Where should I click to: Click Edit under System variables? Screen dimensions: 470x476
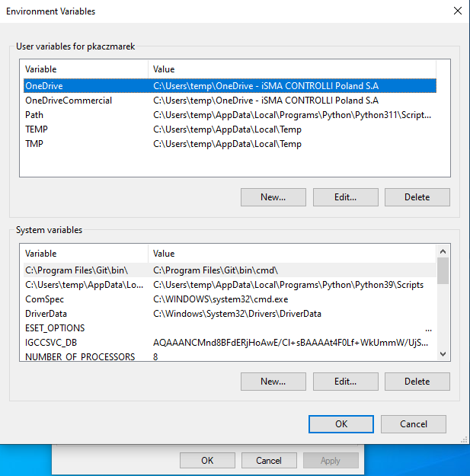click(345, 381)
